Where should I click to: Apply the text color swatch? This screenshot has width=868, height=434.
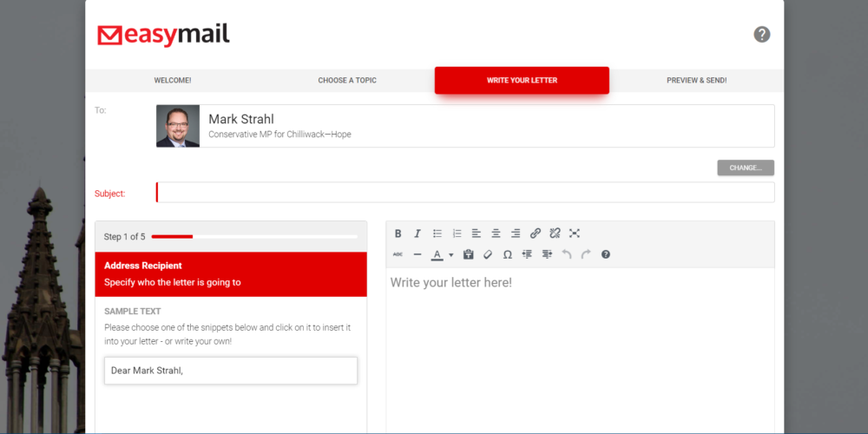coord(437,254)
